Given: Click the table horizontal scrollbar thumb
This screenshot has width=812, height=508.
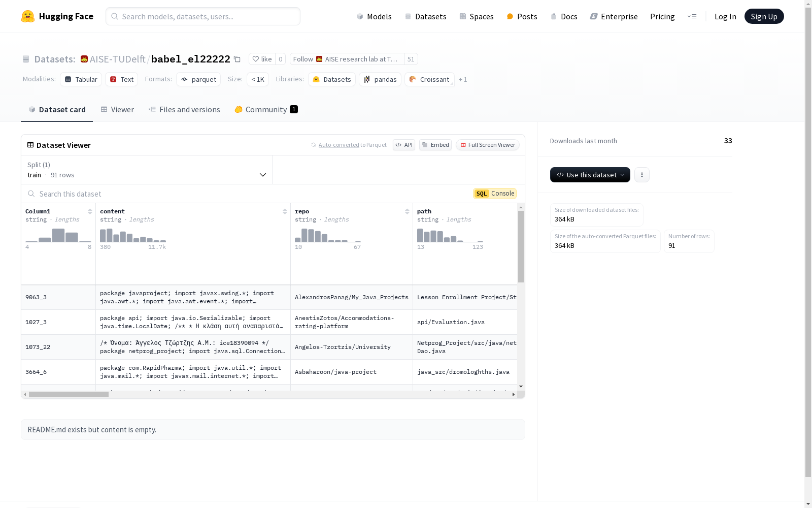Looking at the screenshot, I should [69, 394].
